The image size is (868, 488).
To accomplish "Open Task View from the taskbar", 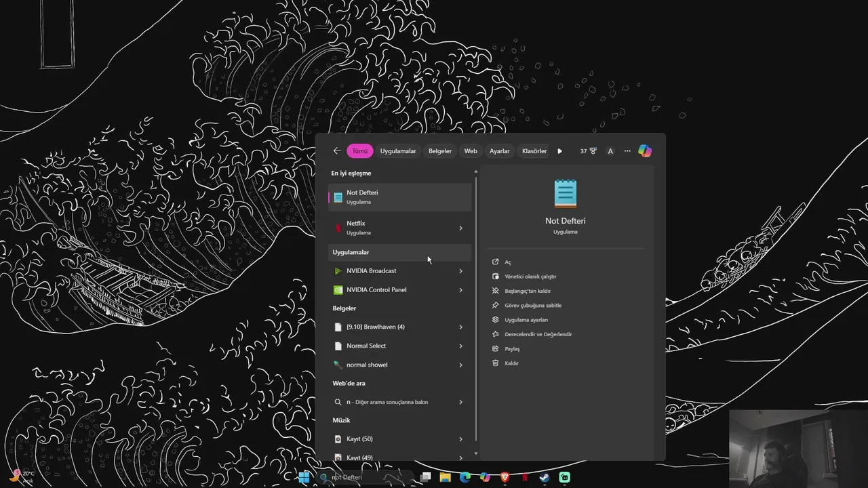I will pyautogui.click(x=425, y=477).
